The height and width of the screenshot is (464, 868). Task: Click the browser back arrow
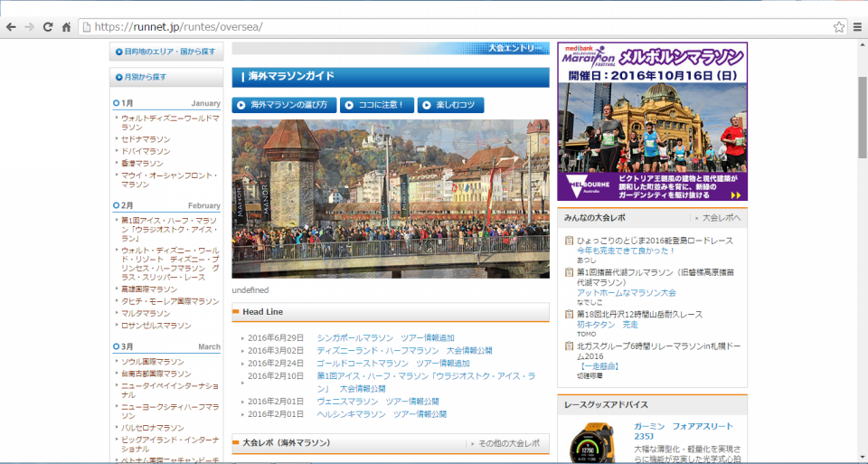pos(11,26)
